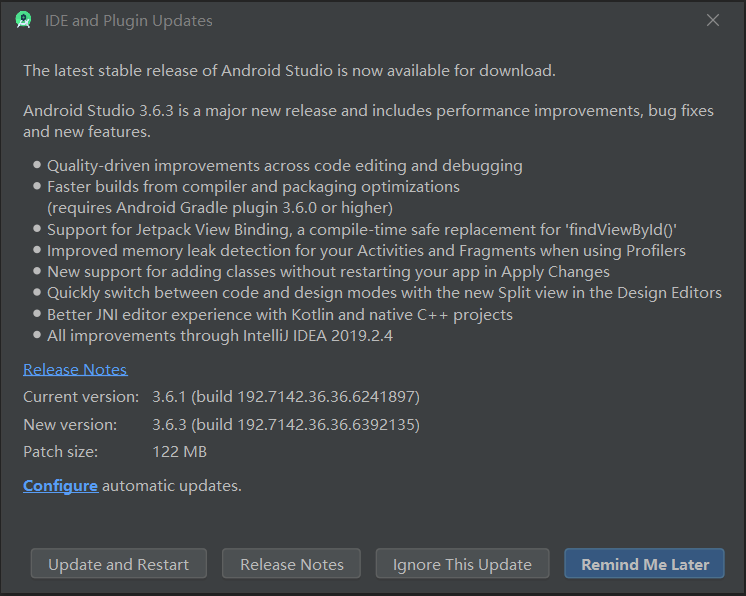Click the 'latest stable release' headline sentence
This screenshot has height=596, width=746.
(289, 71)
